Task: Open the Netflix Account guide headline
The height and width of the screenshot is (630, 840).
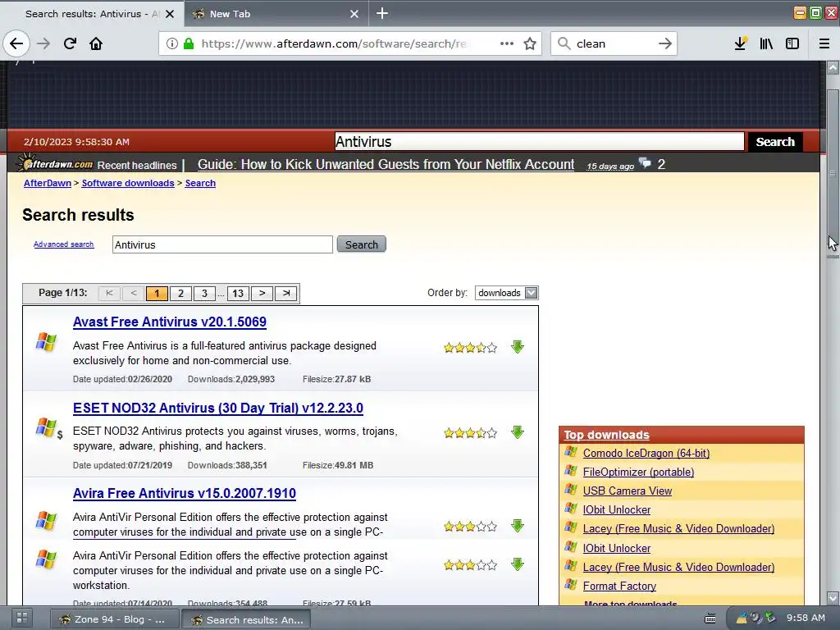Action: click(386, 164)
